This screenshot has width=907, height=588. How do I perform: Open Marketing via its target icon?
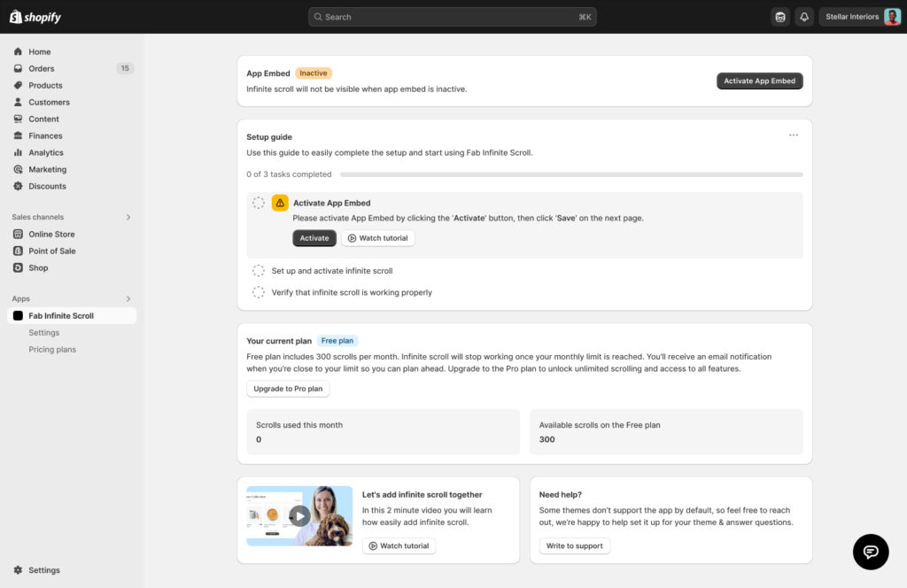coord(18,169)
